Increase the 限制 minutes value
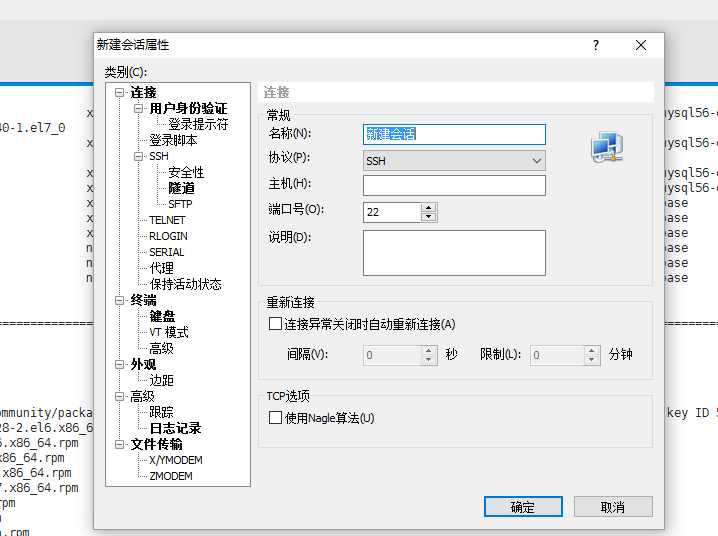The image size is (718, 536). (x=592, y=350)
